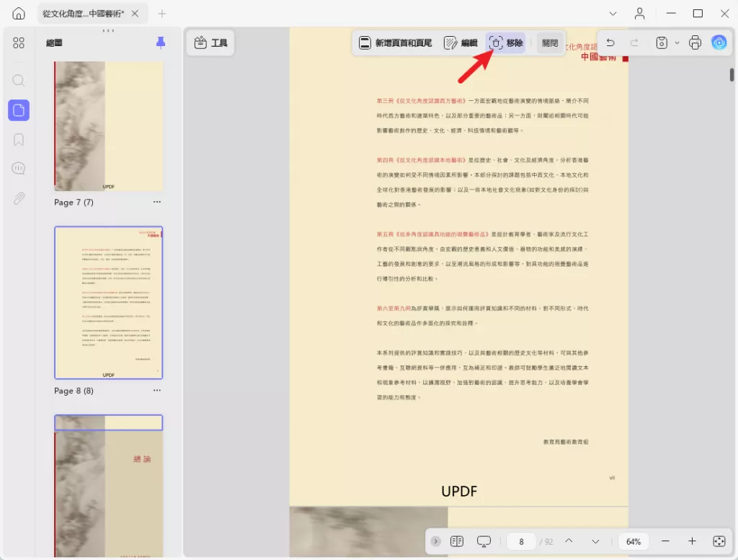Toggle the page thumbnails sidebar icon
Viewport: 738px width, 560px height.
click(x=18, y=110)
